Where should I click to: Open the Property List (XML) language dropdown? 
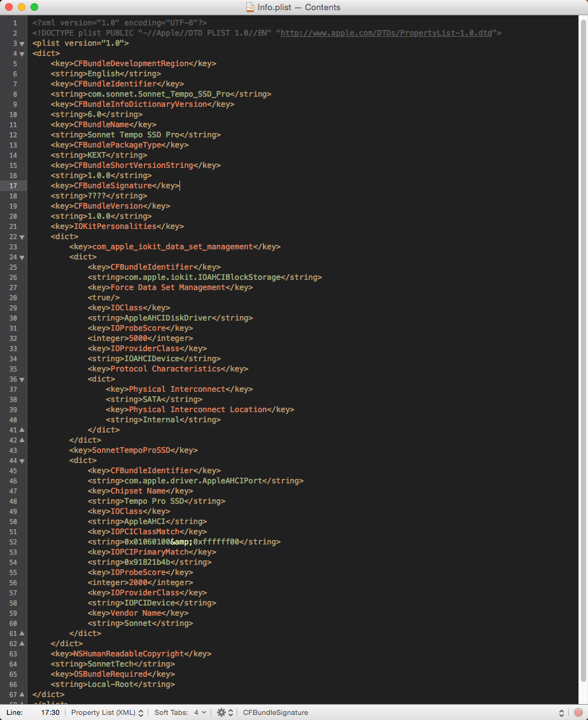click(x=107, y=712)
